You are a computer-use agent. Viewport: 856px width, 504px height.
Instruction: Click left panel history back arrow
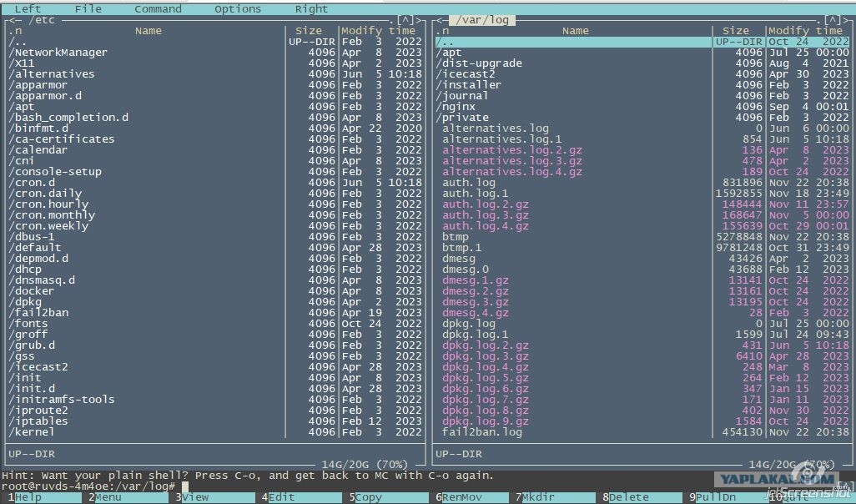tap(13, 20)
